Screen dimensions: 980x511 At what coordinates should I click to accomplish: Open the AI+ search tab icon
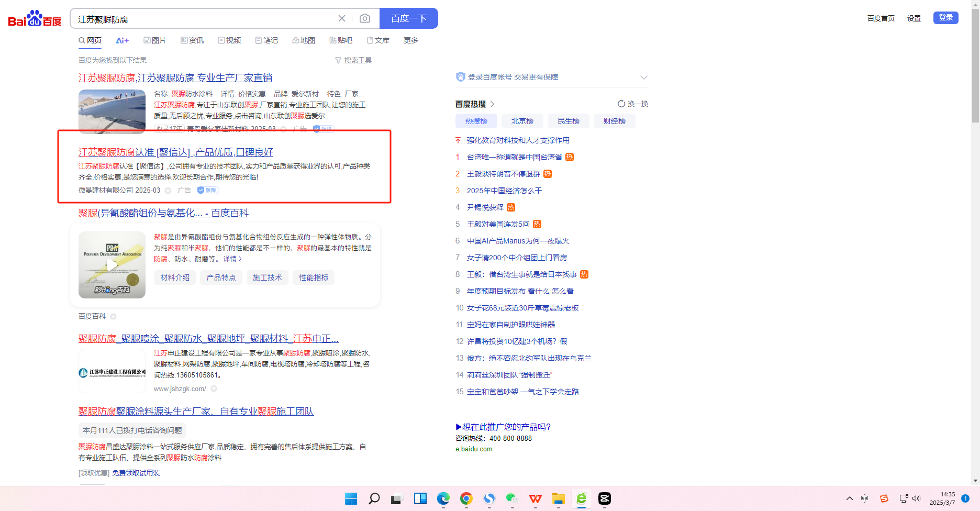click(x=122, y=40)
